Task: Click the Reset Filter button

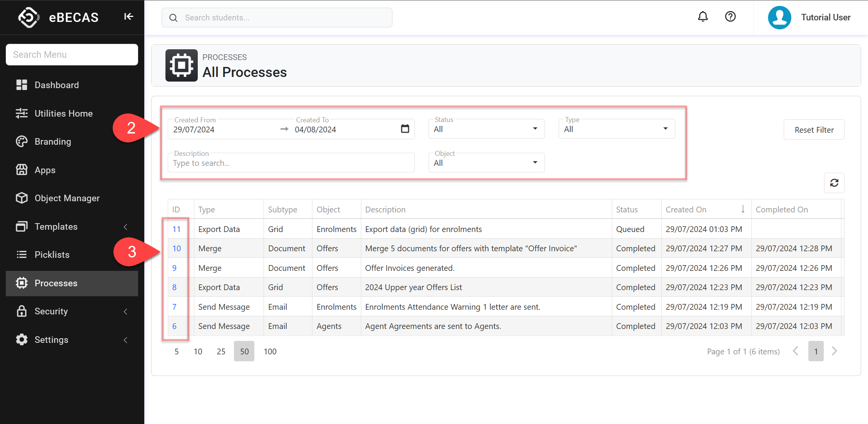Action: tap(814, 130)
